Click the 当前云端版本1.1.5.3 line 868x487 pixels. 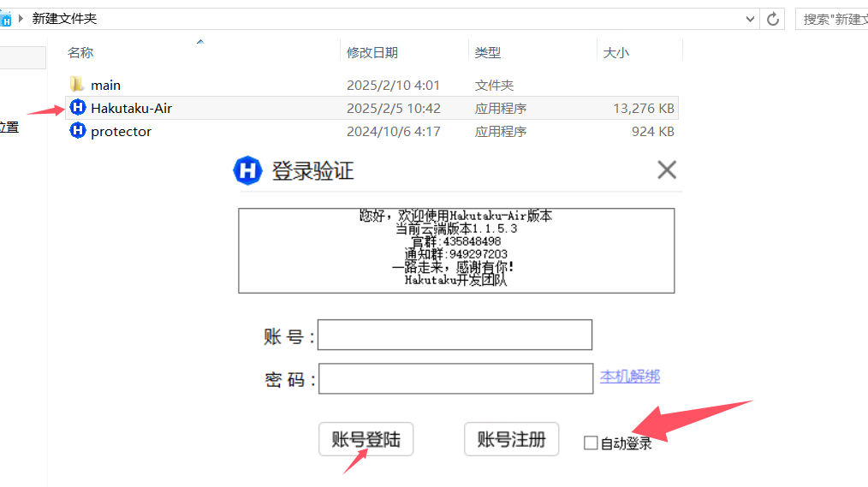coord(456,229)
